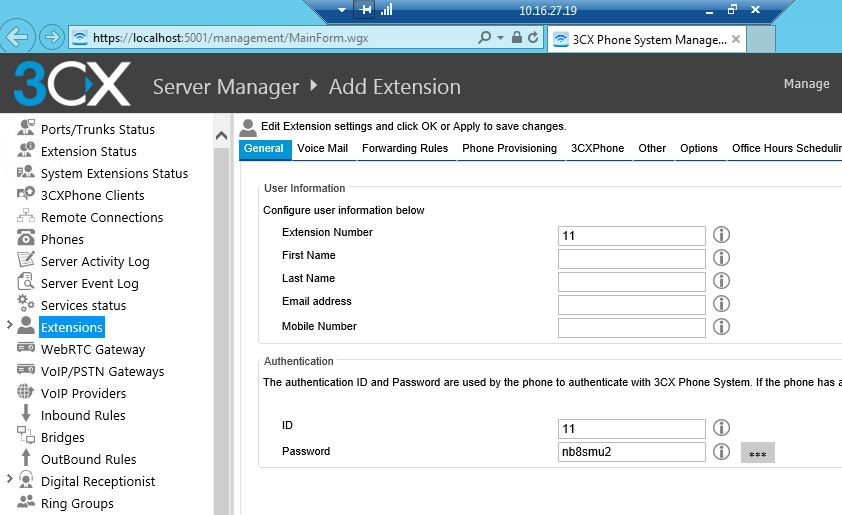The width and height of the screenshot is (842, 515).
Task: Show info for First Name field
Action: [721, 258]
